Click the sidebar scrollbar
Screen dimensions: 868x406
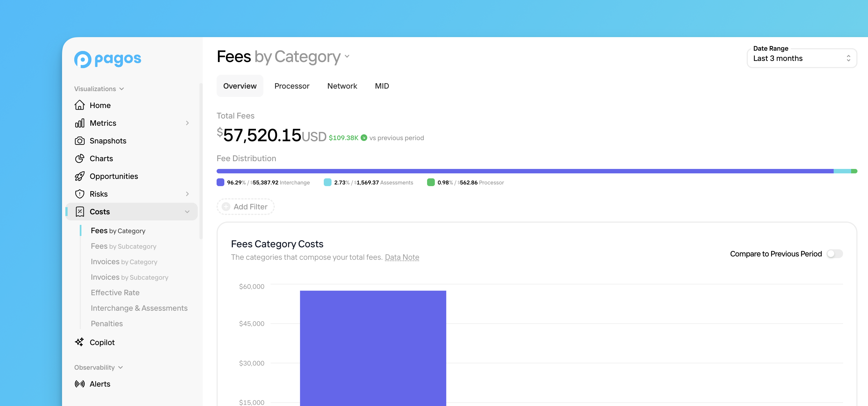(201, 161)
